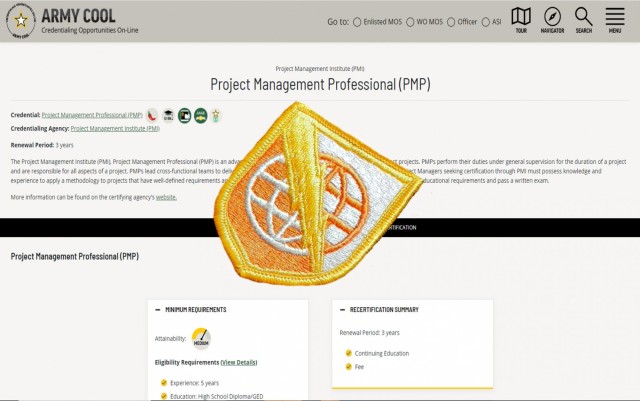Collapse the Recertification Summary panel

click(x=342, y=310)
